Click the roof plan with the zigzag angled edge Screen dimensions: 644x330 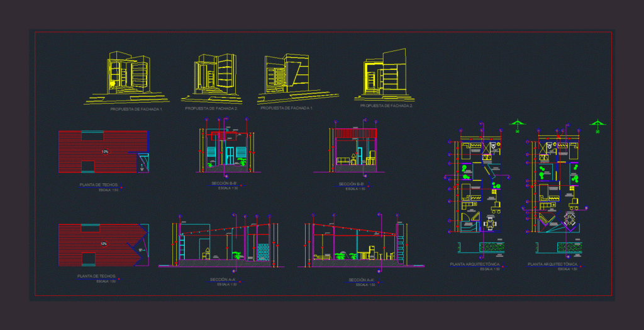(104, 245)
